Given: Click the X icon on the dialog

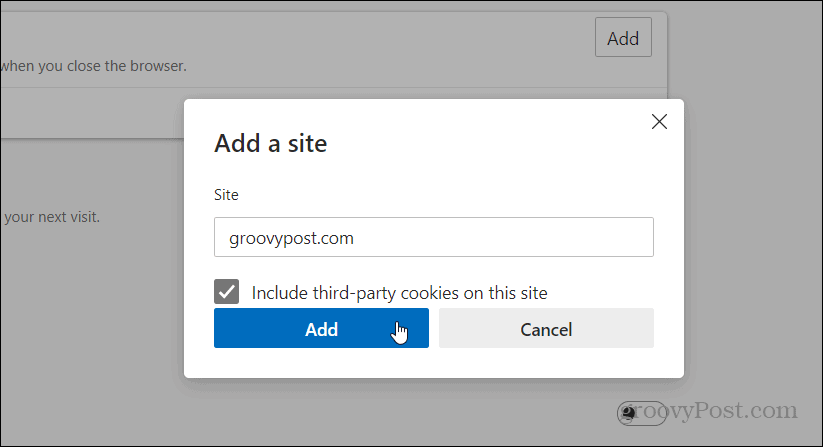Looking at the screenshot, I should (x=659, y=122).
